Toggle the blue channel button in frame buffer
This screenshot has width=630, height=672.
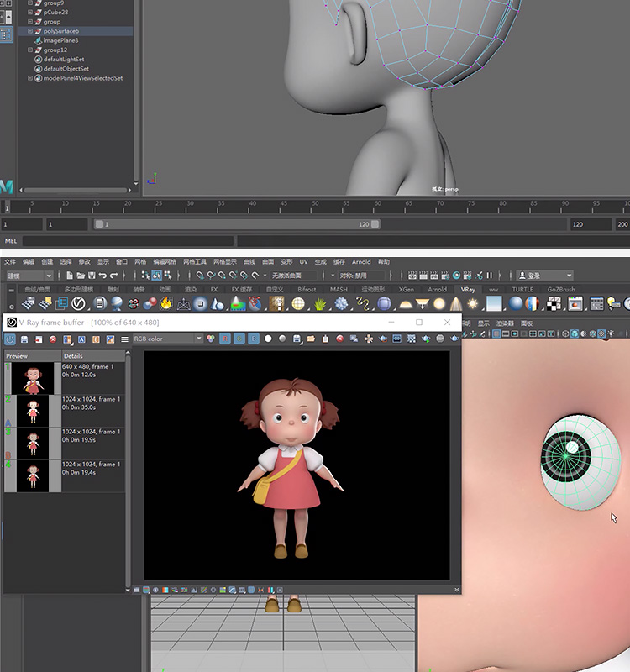click(254, 339)
